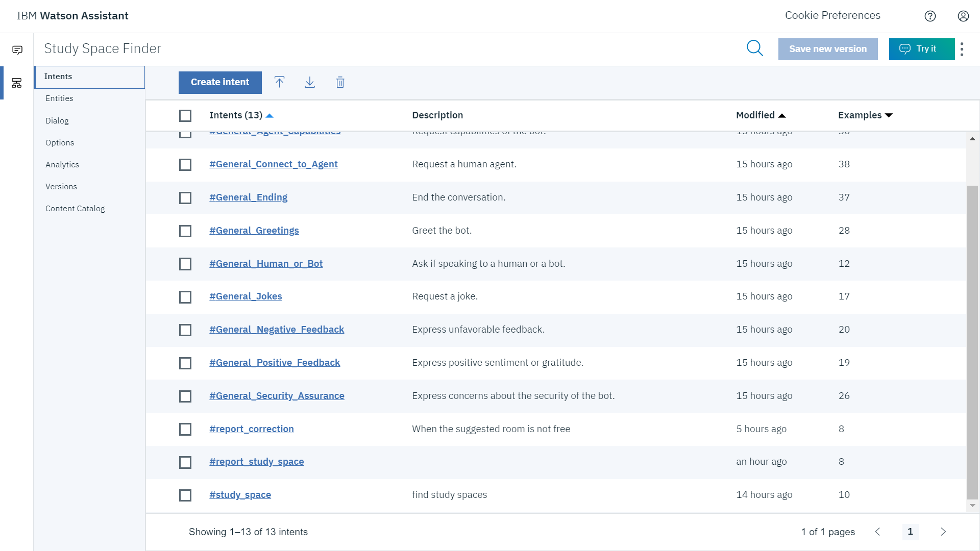The width and height of the screenshot is (980, 551).
Task: Switch to the Dialog section
Action: (x=57, y=121)
